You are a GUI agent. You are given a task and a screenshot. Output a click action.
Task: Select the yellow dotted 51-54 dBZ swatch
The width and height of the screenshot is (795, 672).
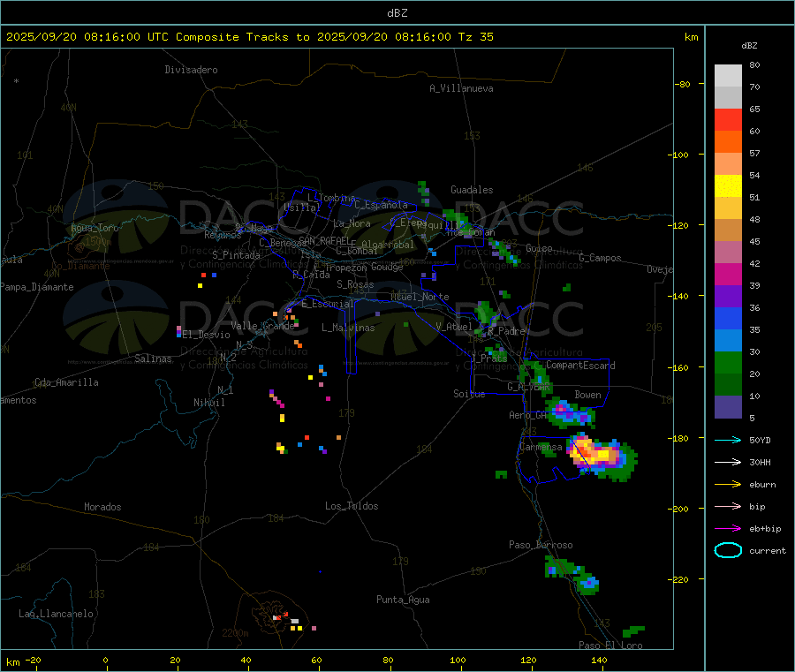tap(728, 186)
